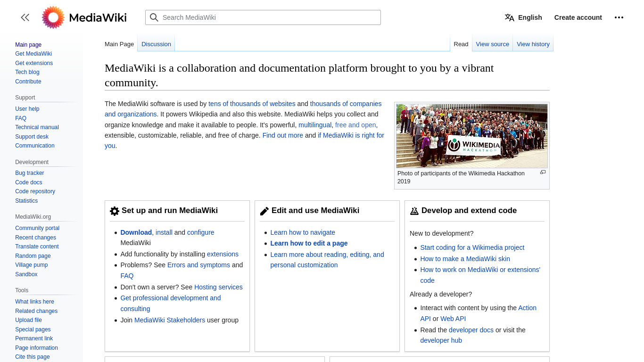The image size is (644, 362).
Task: Open the configure link
Action: (x=200, y=232)
